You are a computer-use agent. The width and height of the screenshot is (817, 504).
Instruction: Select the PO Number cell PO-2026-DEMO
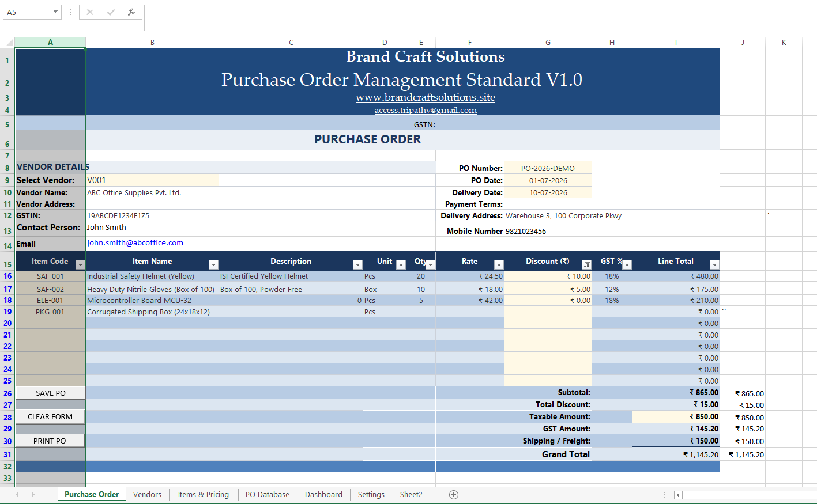coord(548,168)
